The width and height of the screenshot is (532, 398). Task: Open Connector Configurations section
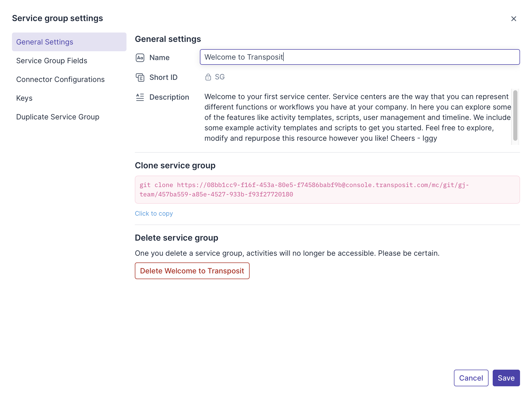click(60, 79)
